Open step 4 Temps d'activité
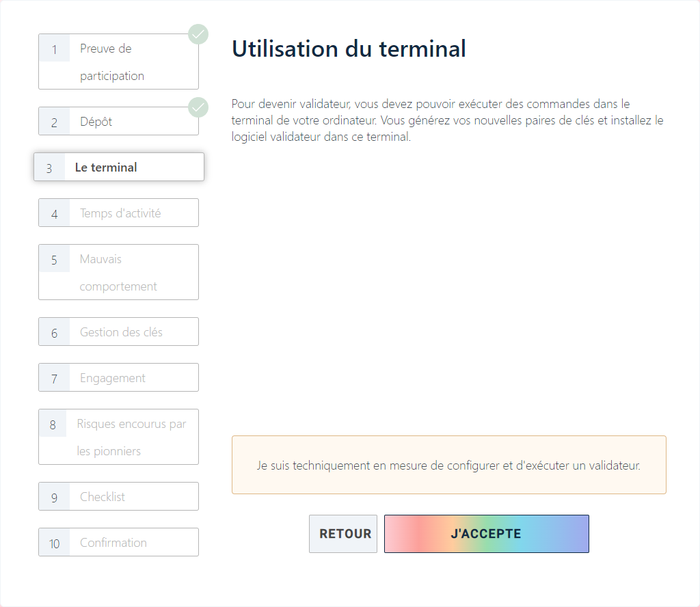The height and width of the screenshot is (607, 700). click(118, 213)
